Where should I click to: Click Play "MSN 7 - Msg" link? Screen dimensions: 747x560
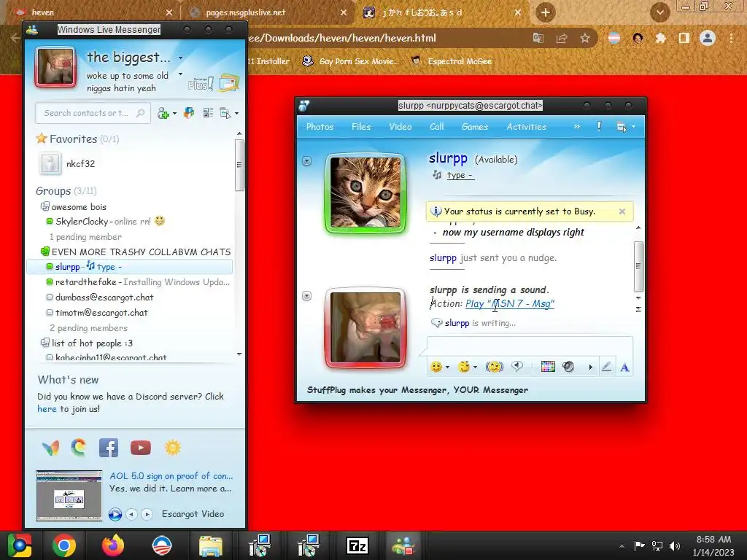pyautogui.click(x=510, y=304)
